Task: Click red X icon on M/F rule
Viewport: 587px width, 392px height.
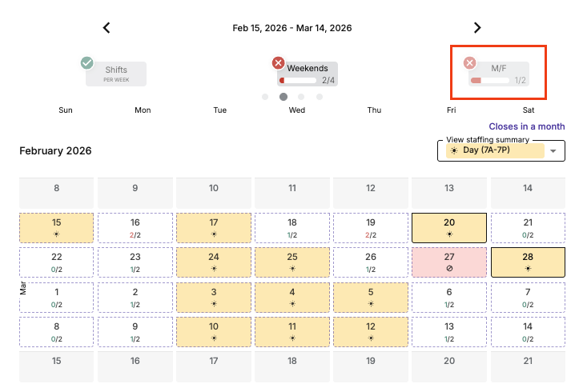Action: (470, 62)
